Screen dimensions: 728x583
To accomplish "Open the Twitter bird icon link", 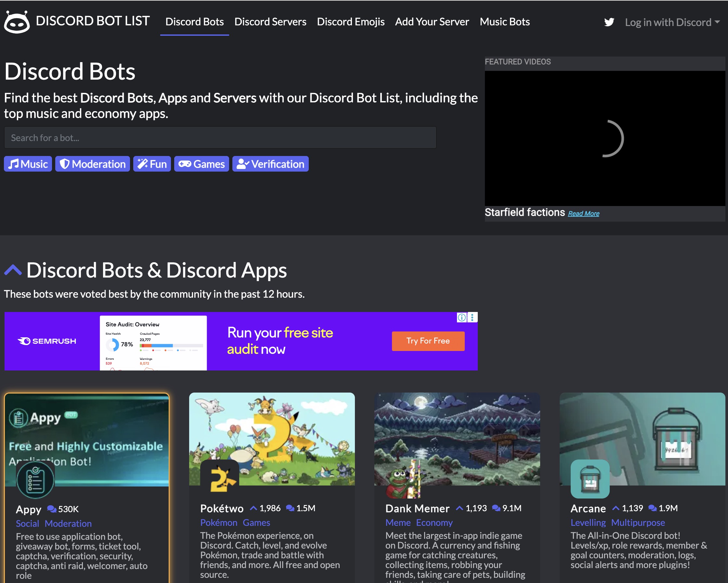I will (609, 22).
